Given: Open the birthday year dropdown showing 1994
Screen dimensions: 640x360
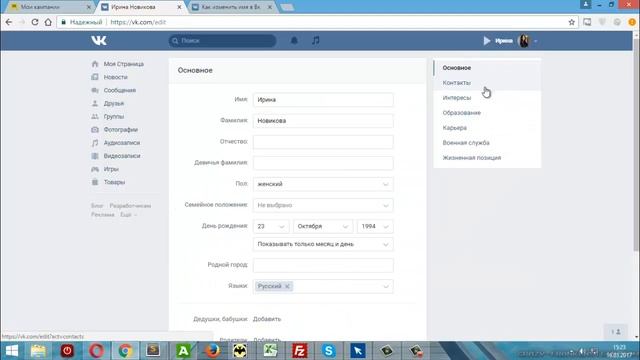Looking at the screenshot, I should coord(375,226).
